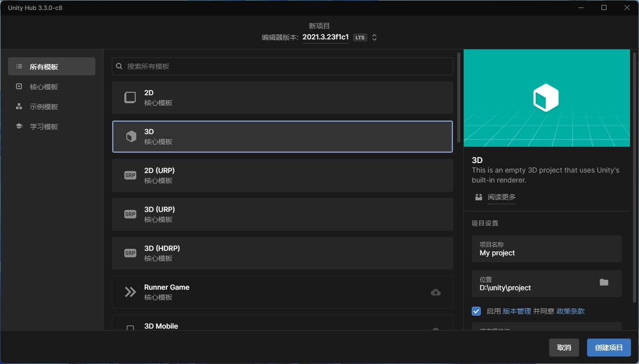Click the 创建项目 button
This screenshot has height=364, width=639.
(609, 348)
